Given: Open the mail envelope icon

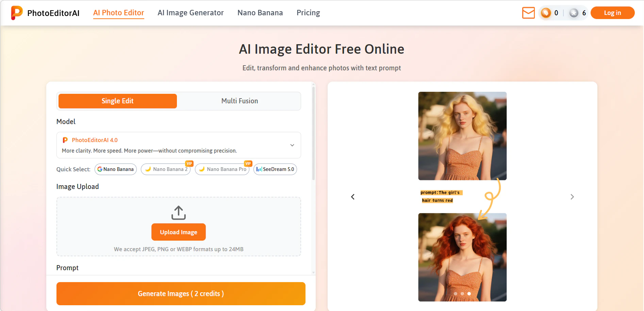Looking at the screenshot, I should tap(528, 13).
